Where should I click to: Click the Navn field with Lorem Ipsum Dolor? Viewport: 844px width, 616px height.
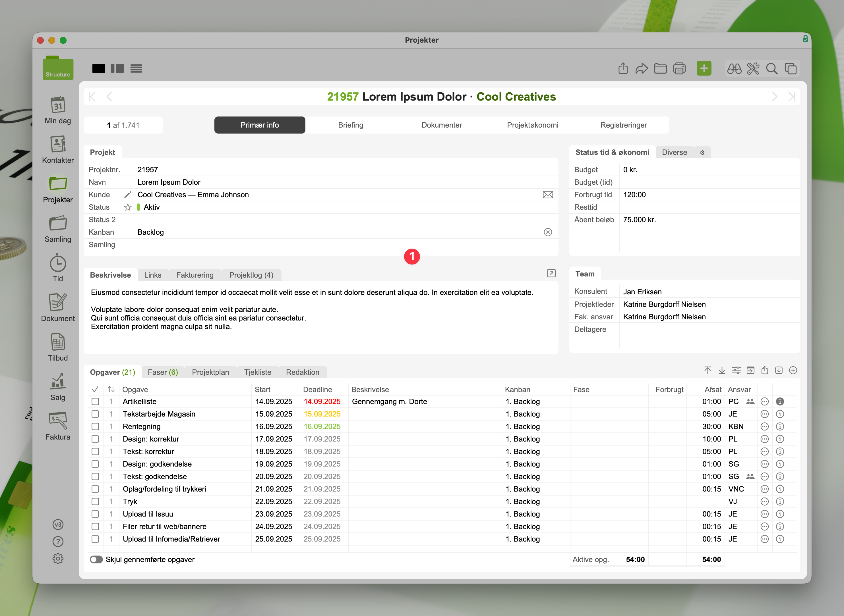tap(169, 182)
